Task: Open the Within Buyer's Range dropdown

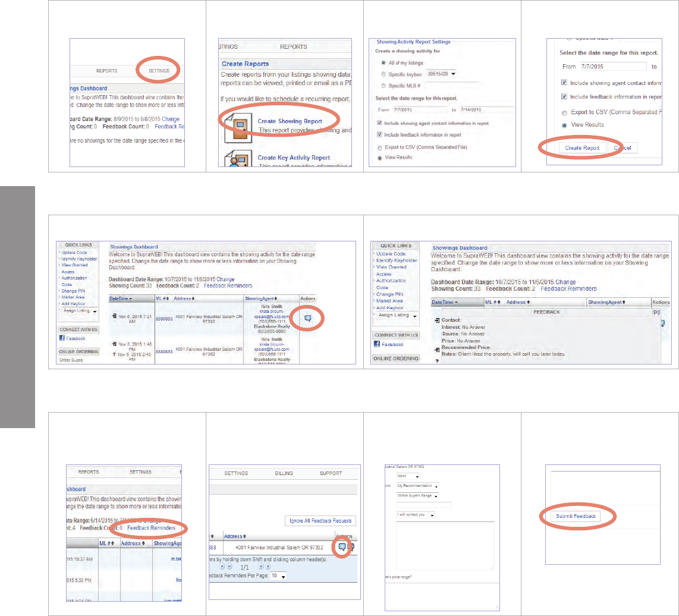Action: pyautogui.click(x=417, y=495)
